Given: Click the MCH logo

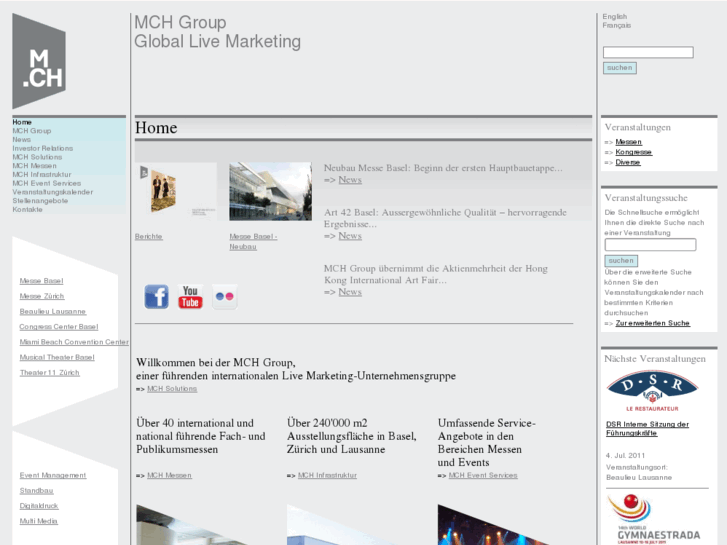Looking at the screenshot, I should point(39,61).
